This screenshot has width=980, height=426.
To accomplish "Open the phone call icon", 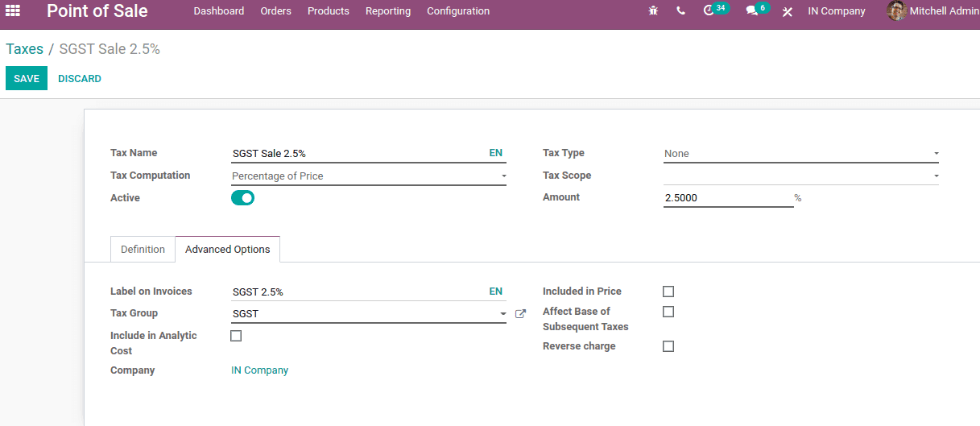I will (680, 11).
